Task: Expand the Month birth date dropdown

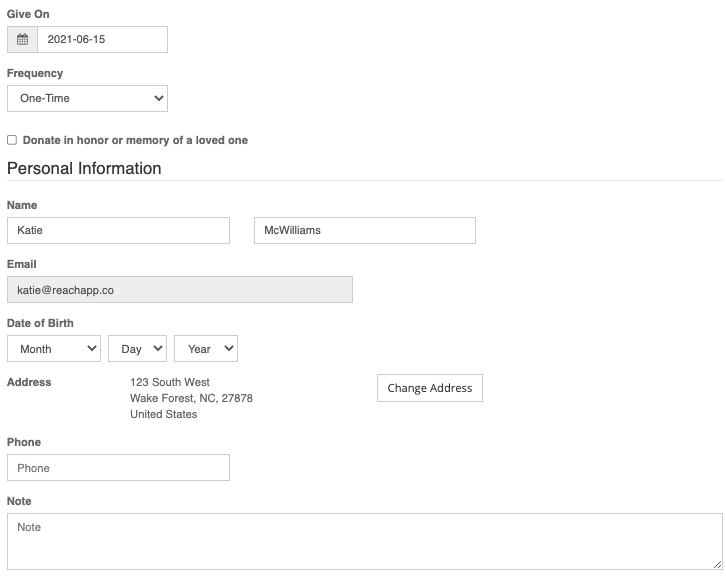Action: pyautogui.click(x=54, y=349)
